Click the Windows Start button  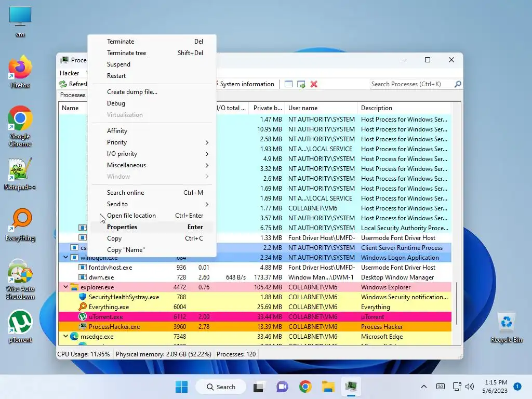181,387
